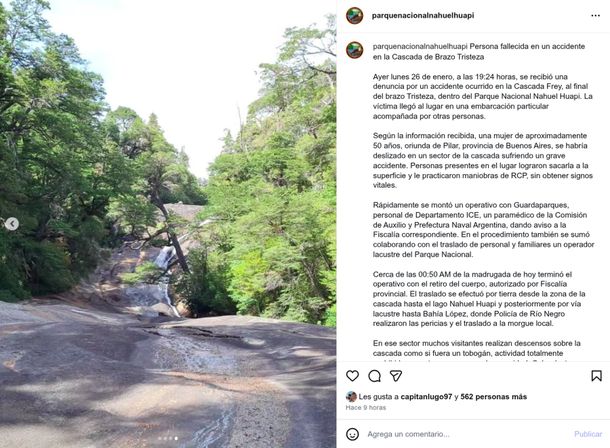This screenshot has height=448, width=610.
Task: Open parquenacionalnahuelhuapi username in the header
Action: (423, 16)
